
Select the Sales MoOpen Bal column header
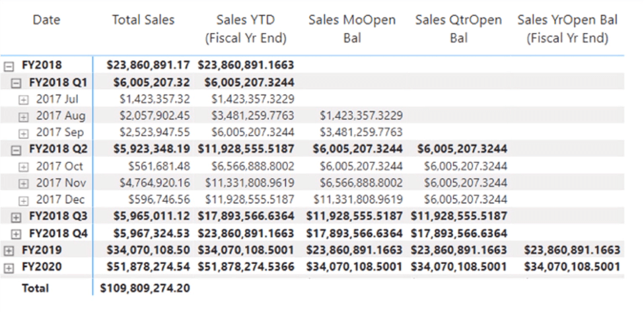pos(352,29)
